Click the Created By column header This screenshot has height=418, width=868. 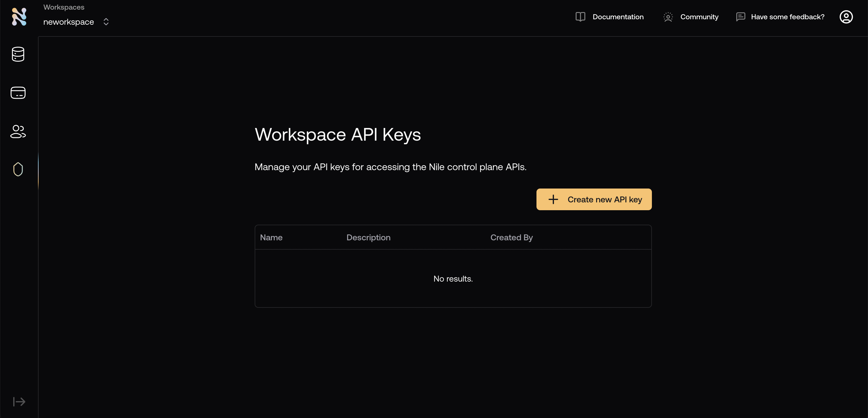pyautogui.click(x=511, y=238)
